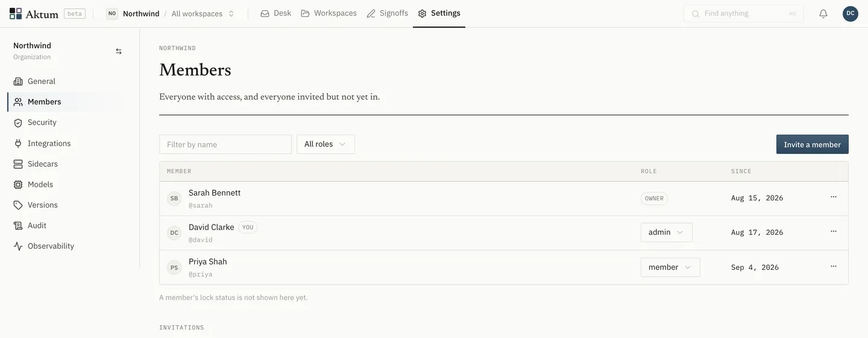Click the General building icon
Screen dimensions: 868x338
(18, 81)
